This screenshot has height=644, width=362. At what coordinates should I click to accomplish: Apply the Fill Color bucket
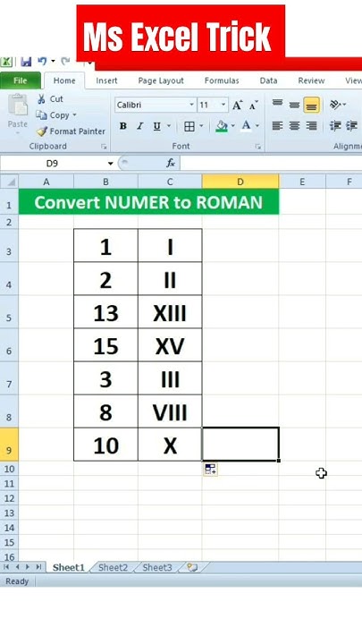point(222,126)
